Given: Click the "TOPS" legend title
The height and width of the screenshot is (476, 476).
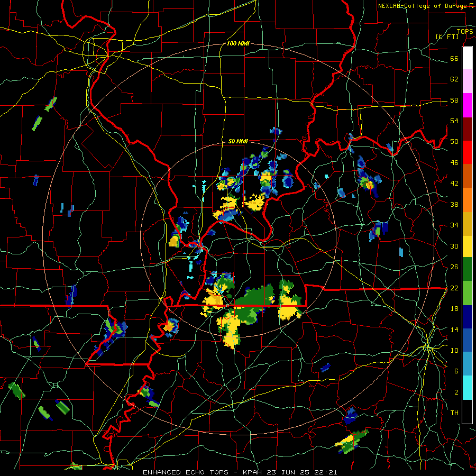Looking at the screenshot, I should point(465,32).
